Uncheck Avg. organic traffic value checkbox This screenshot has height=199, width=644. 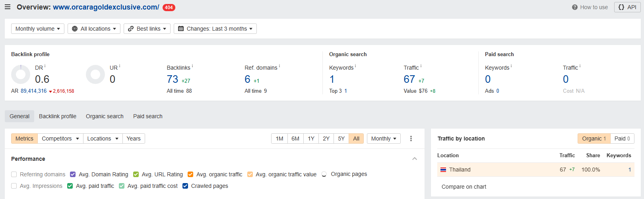(x=250, y=174)
